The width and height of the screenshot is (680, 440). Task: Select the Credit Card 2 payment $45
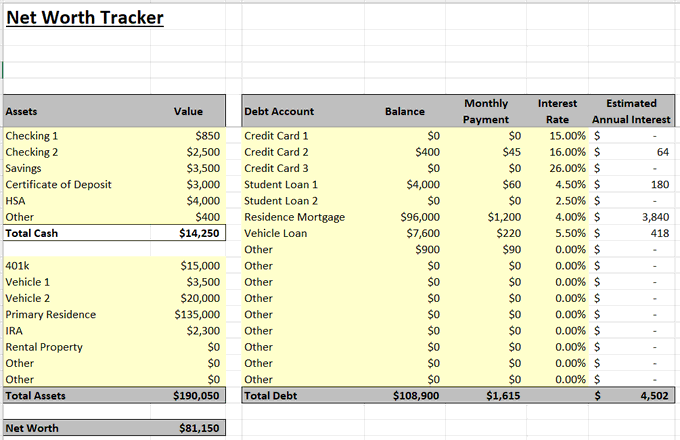pos(512,152)
